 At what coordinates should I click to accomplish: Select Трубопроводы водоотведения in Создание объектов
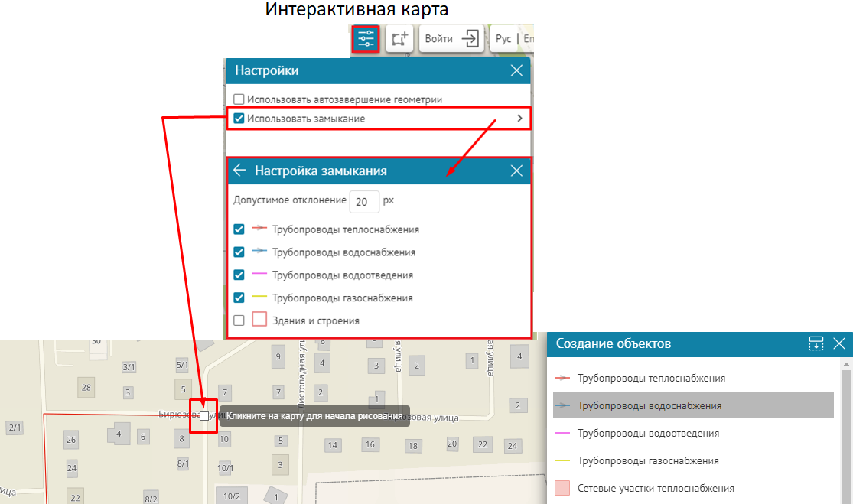(x=648, y=434)
